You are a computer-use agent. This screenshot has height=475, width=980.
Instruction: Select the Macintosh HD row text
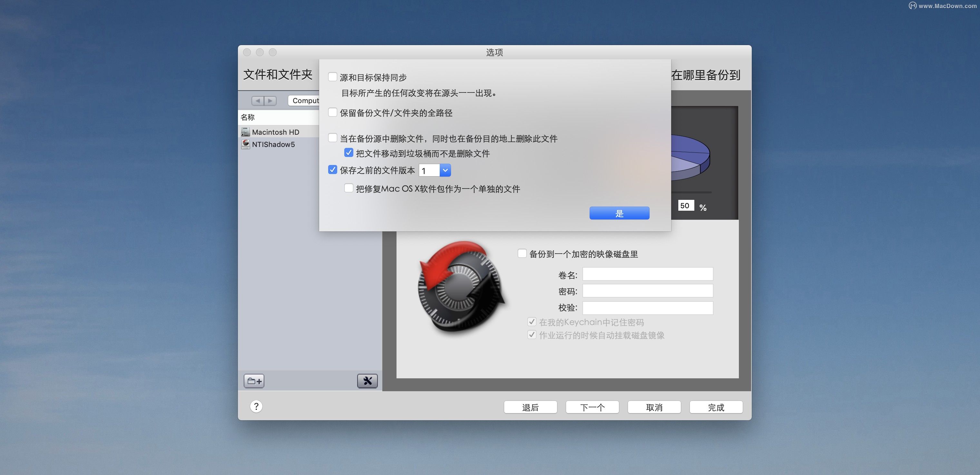click(x=275, y=132)
